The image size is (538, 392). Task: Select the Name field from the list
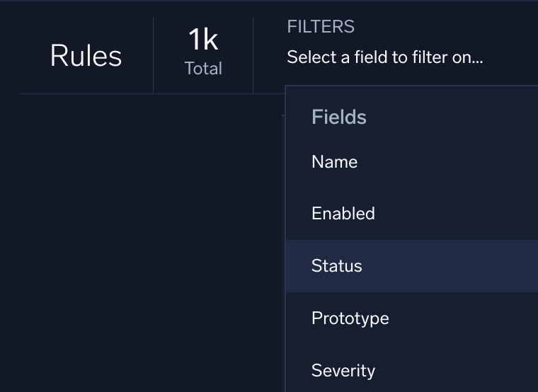[x=334, y=162]
